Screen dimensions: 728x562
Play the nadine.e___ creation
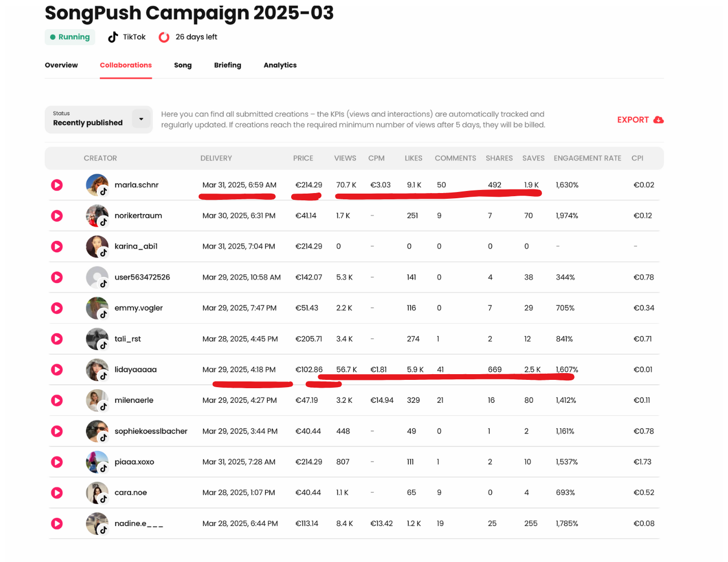[x=57, y=523]
